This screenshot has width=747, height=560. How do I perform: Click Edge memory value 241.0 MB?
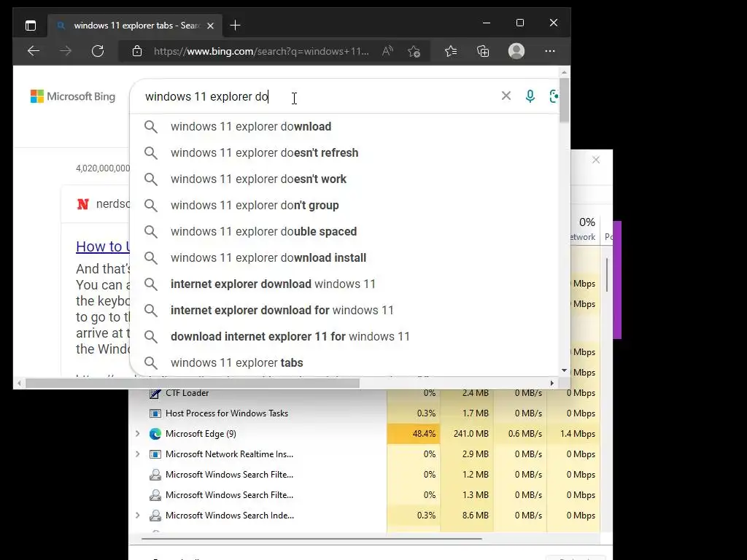pos(467,434)
